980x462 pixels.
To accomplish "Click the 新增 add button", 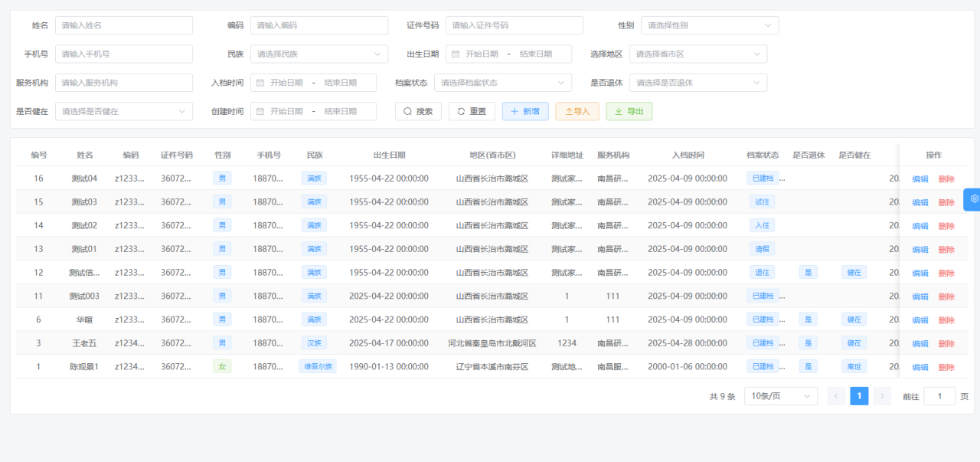I will [525, 111].
